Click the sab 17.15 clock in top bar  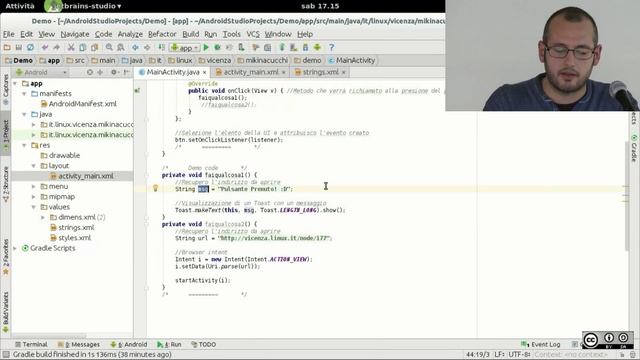click(320, 6)
